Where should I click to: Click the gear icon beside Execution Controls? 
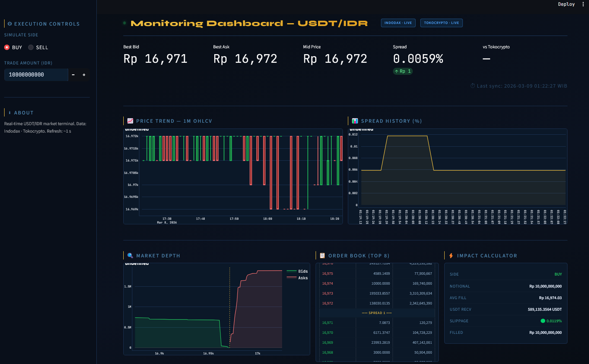10,24
